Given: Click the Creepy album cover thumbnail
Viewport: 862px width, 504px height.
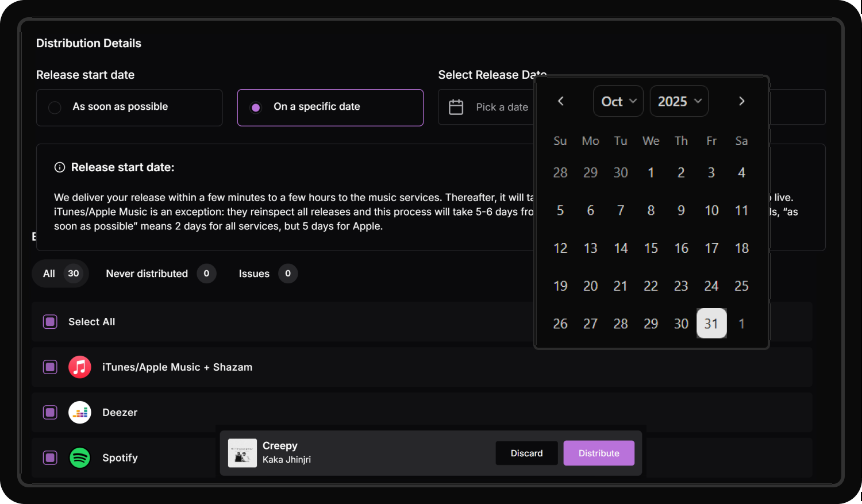Looking at the screenshot, I should [243, 453].
